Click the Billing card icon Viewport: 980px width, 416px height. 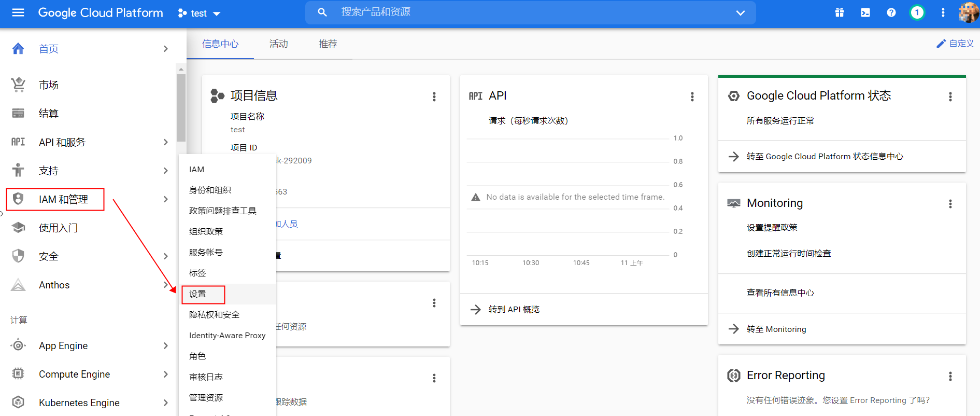(18, 113)
